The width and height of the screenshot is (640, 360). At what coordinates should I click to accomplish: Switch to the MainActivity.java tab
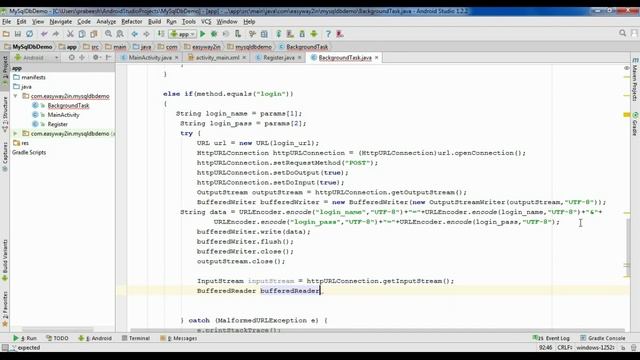point(150,58)
